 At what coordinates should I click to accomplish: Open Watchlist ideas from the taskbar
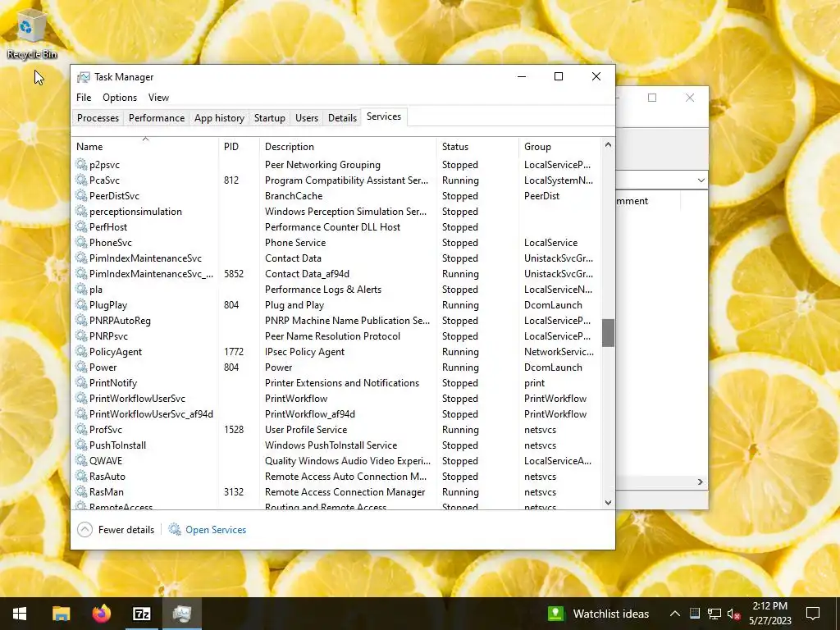coord(598,614)
